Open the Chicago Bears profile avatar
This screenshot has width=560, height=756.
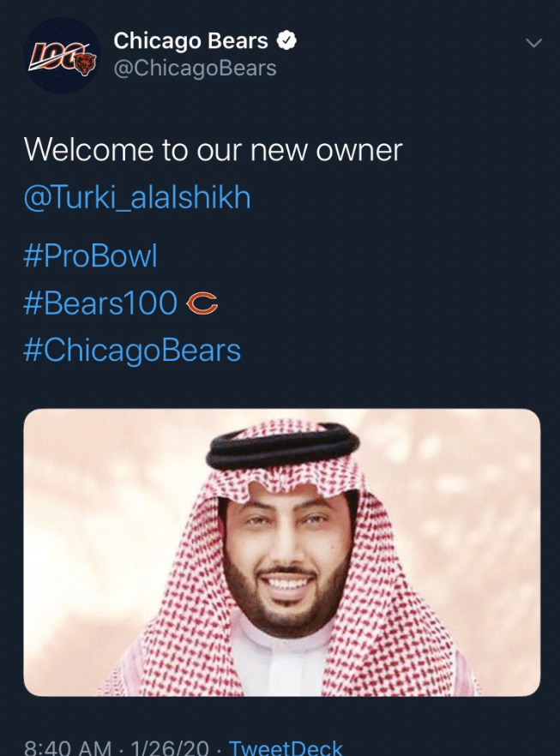coord(62,55)
